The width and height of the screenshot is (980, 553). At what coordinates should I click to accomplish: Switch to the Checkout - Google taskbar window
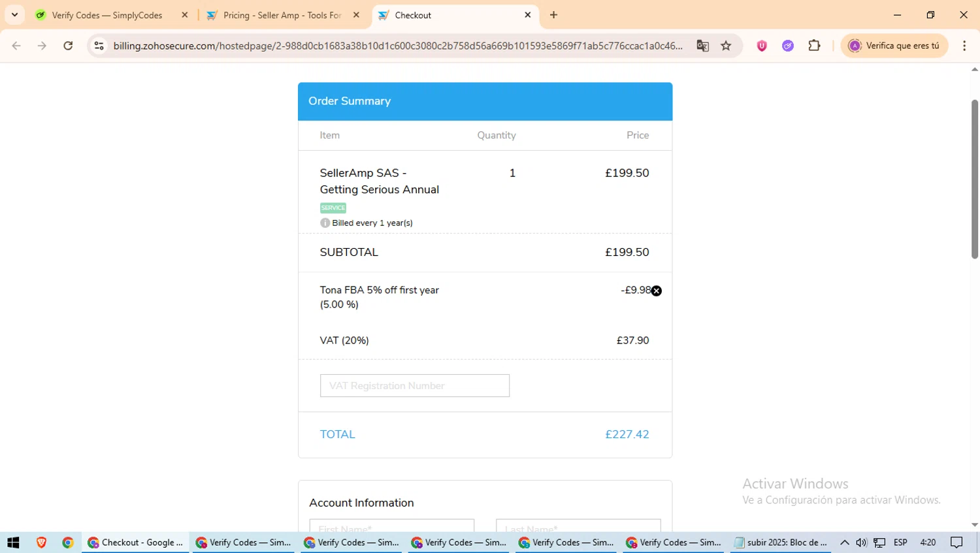[135, 543]
